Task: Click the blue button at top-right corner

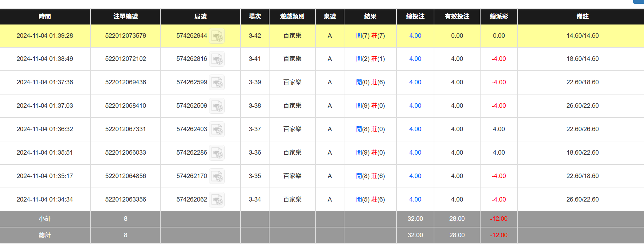Action: [x=639, y=1]
